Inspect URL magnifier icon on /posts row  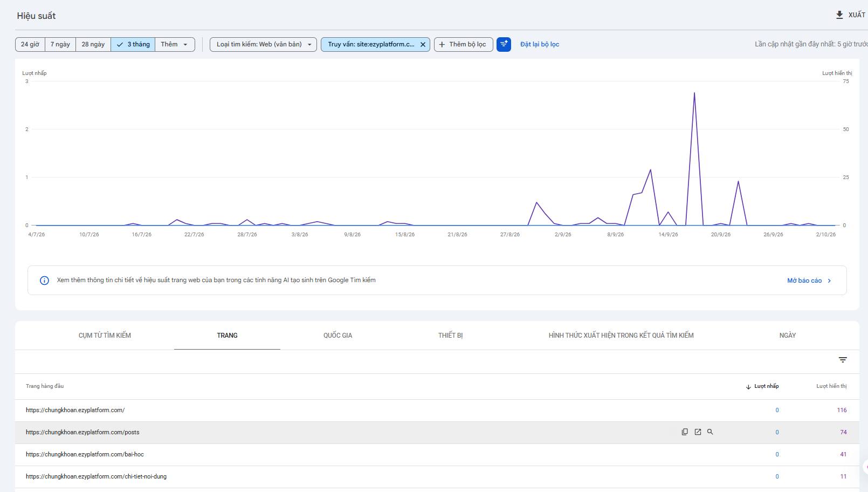pos(710,432)
